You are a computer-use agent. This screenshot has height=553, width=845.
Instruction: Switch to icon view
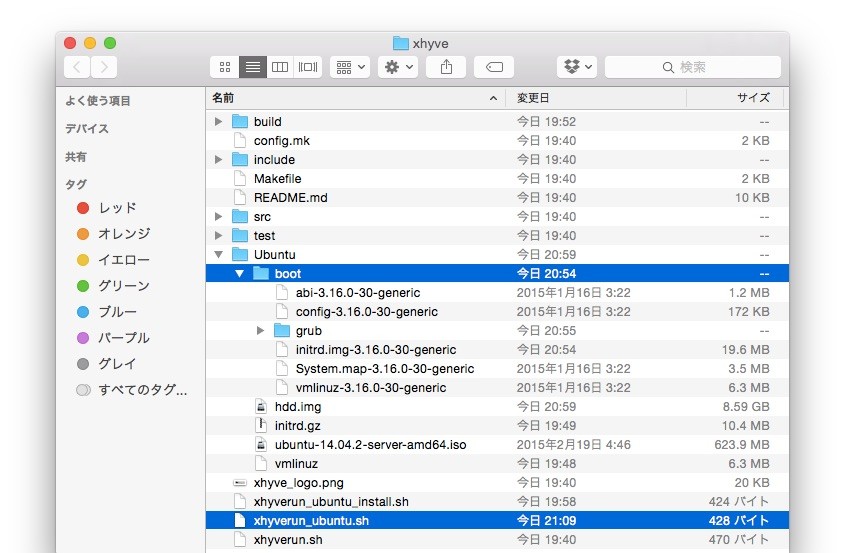click(225, 67)
